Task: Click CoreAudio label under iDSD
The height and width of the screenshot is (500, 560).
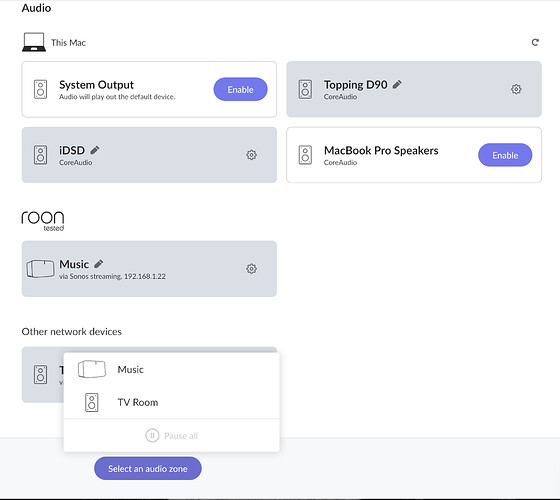Action: pos(76,162)
